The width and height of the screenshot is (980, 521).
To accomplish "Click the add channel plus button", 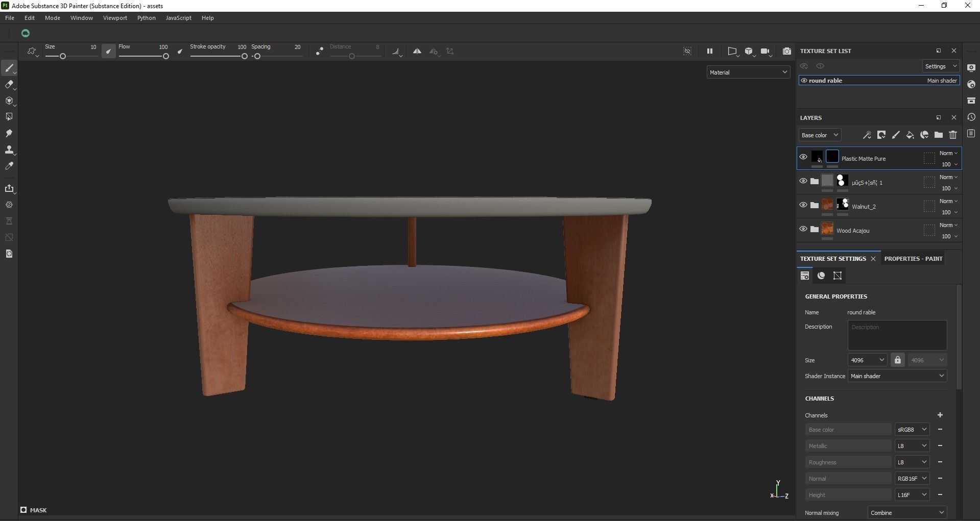I will [x=941, y=415].
